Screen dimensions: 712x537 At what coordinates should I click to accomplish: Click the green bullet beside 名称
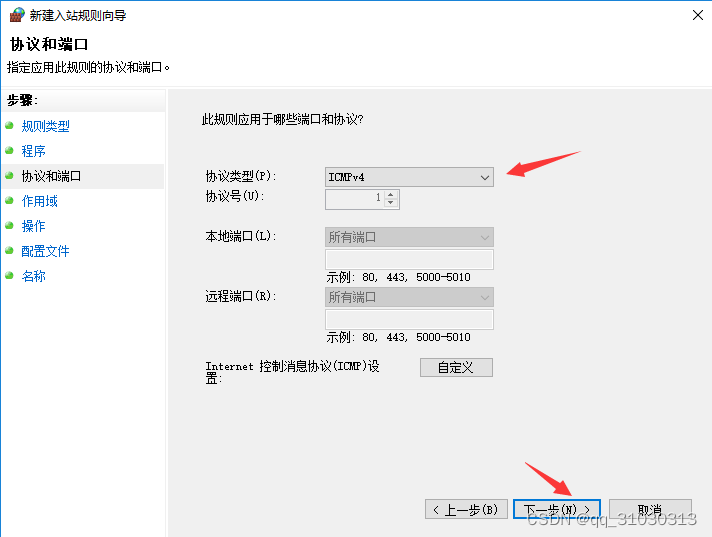[x=9, y=275]
